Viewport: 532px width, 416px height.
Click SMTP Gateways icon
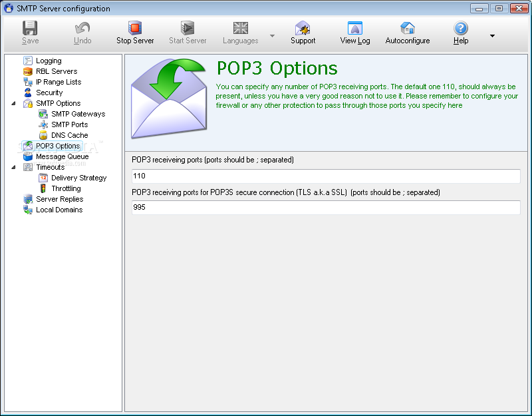pos(43,114)
